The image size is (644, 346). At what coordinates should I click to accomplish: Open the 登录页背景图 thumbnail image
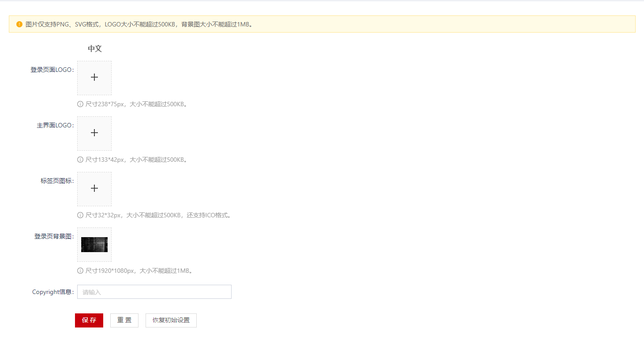click(x=94, y=245)
